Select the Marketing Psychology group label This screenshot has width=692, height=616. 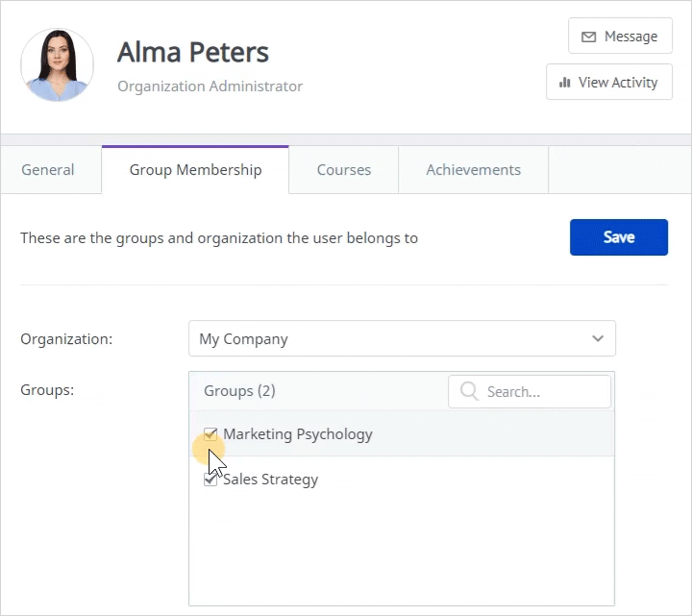pos(298,434)
